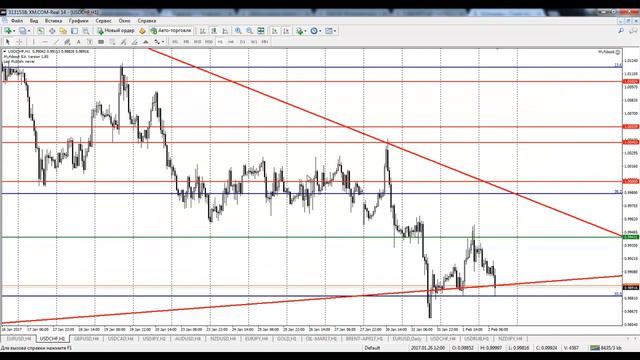Switch to the GOLD,H1 chart tab
Viewport: 640px width, 360px height.
click(286, 339)
